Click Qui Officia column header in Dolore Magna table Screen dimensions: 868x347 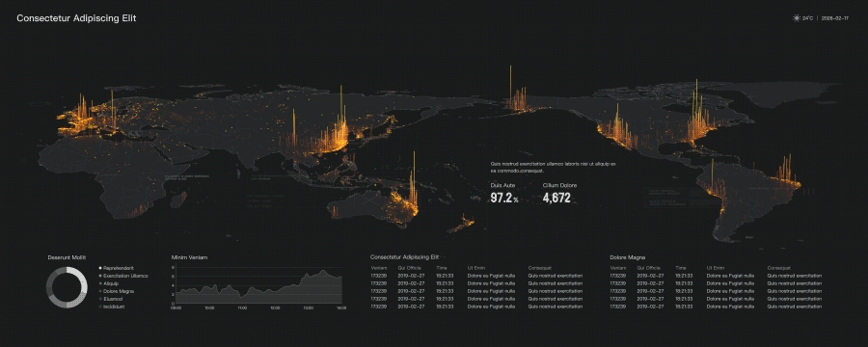click(649, 268)
